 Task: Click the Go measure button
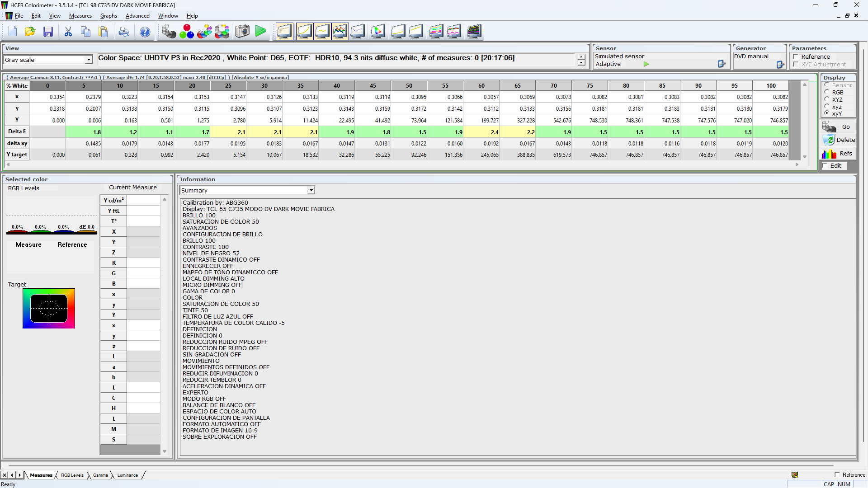point(837,127)
